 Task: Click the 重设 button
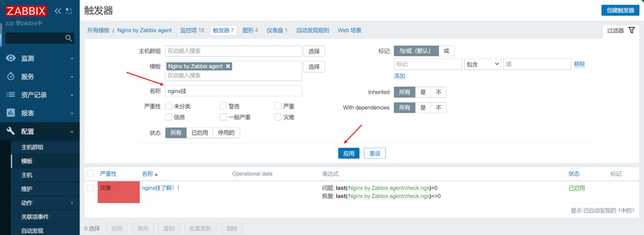point(374,153)
